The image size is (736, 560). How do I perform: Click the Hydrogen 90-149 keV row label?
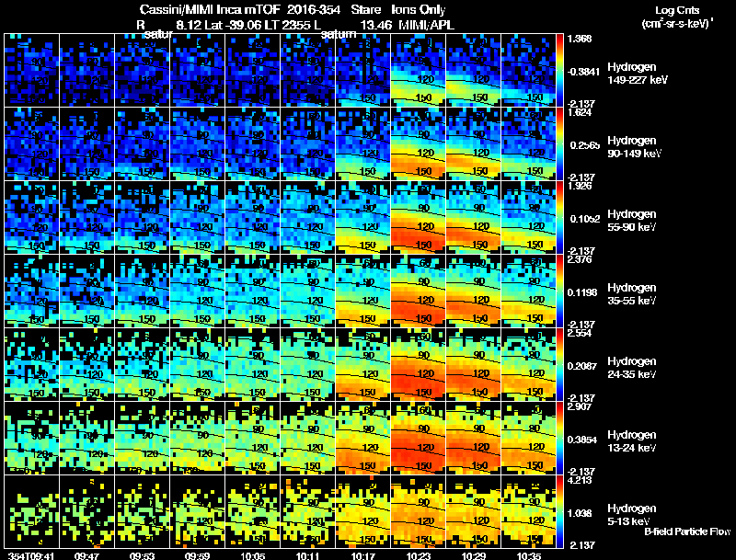[x=633, y=147]
